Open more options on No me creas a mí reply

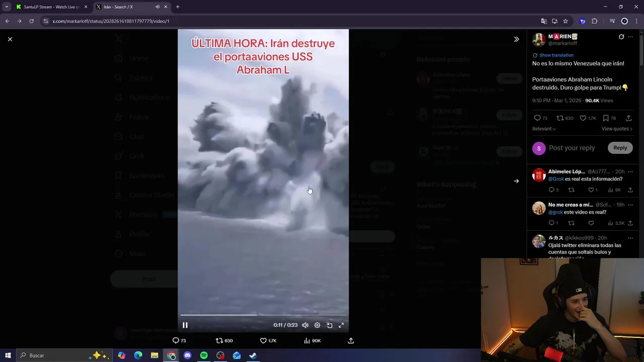[x=630, y=205]
